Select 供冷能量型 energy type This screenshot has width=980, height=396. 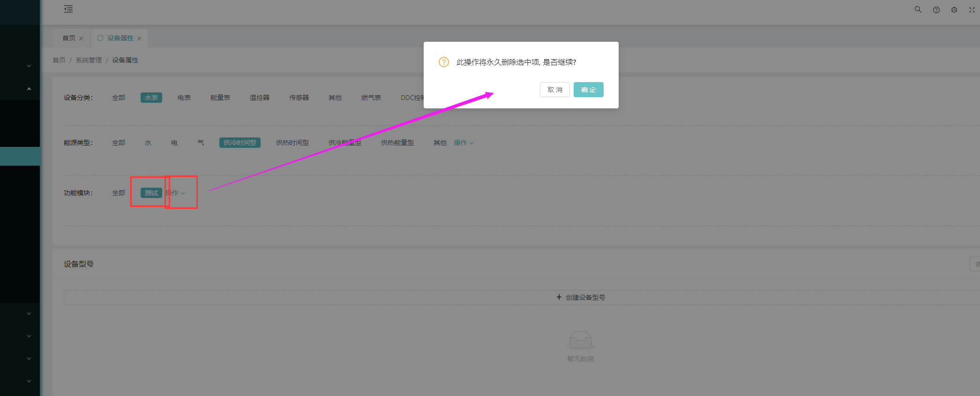click(x=345, y=143)
